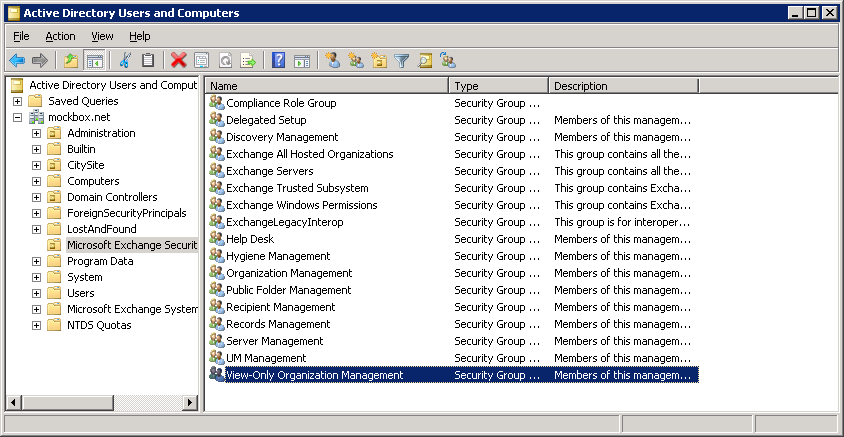The height and width of the screenshot is (437, 844).
Task: Expand the Administration OU
Action: [36, 133]
